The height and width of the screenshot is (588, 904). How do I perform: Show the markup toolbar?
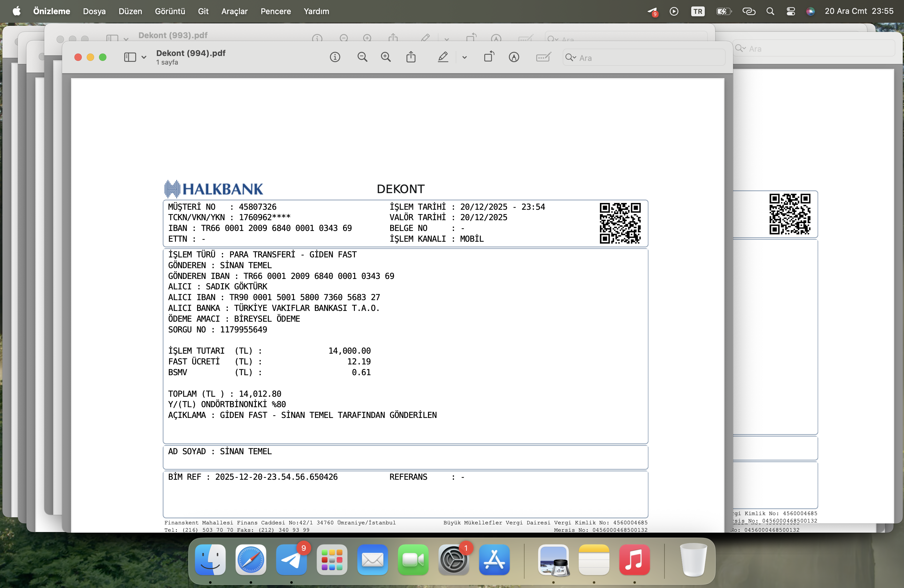click(514, 58)
